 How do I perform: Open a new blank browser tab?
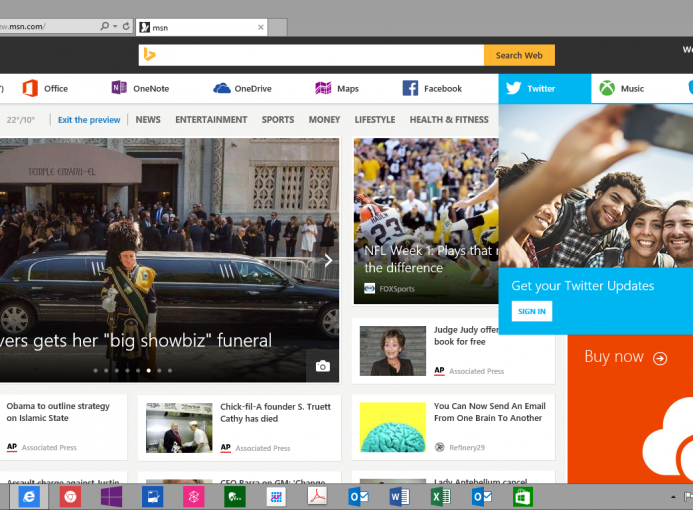pos(278,27)
